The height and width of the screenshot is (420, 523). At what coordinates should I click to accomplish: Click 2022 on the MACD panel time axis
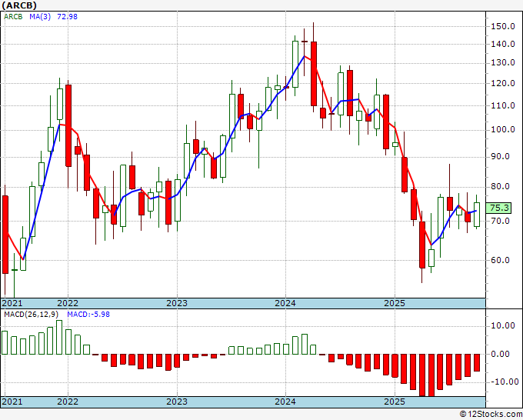tap(68, 402)
